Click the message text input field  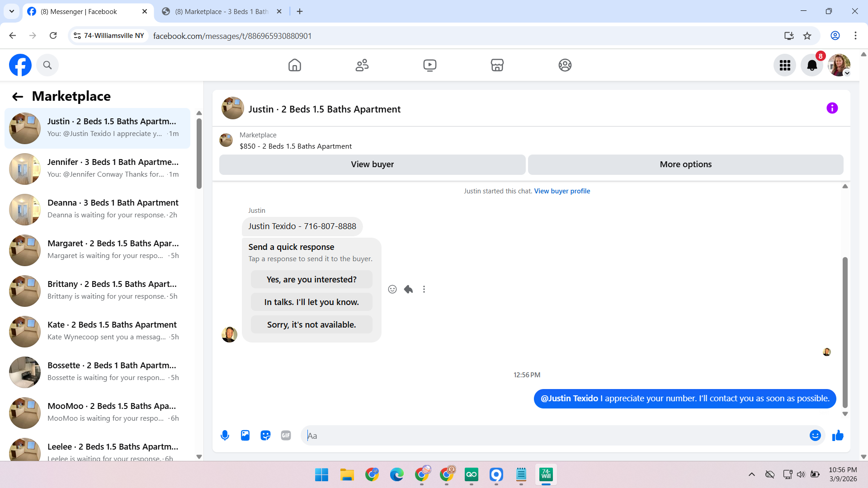(556, 436)
